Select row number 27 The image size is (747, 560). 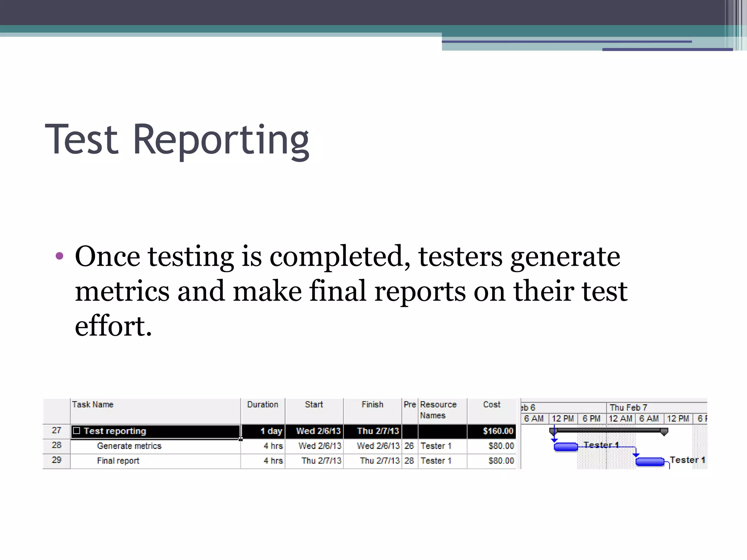[57, 431]
